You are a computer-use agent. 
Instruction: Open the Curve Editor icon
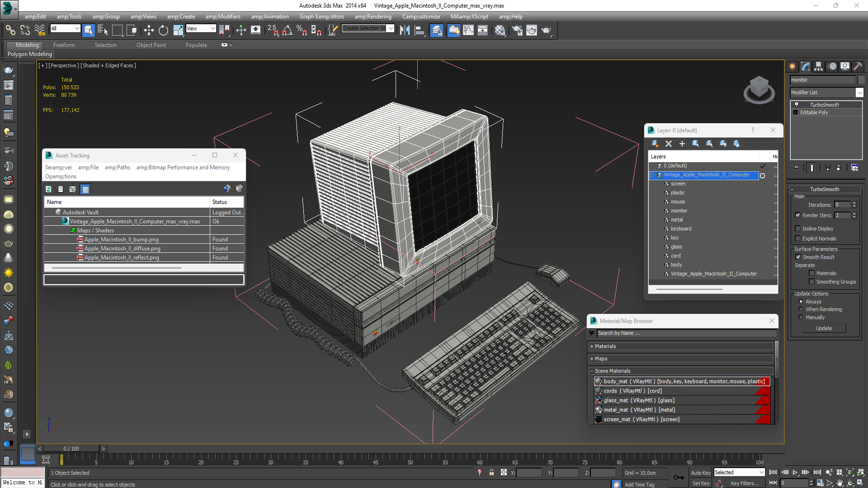(468, 30)
